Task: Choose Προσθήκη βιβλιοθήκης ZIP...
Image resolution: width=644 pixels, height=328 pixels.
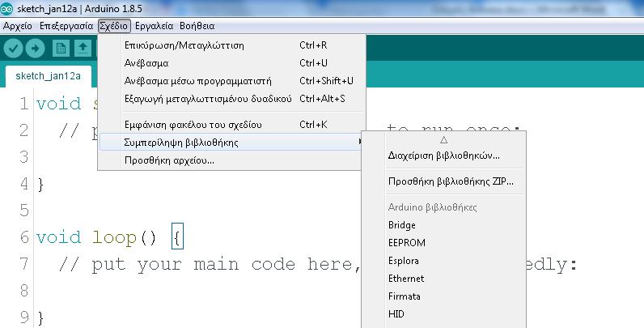Action: tap(444, 181)
